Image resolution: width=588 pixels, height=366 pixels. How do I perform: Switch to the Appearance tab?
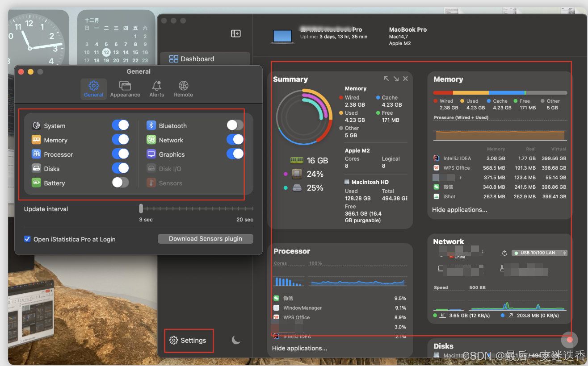click(125, 89)
